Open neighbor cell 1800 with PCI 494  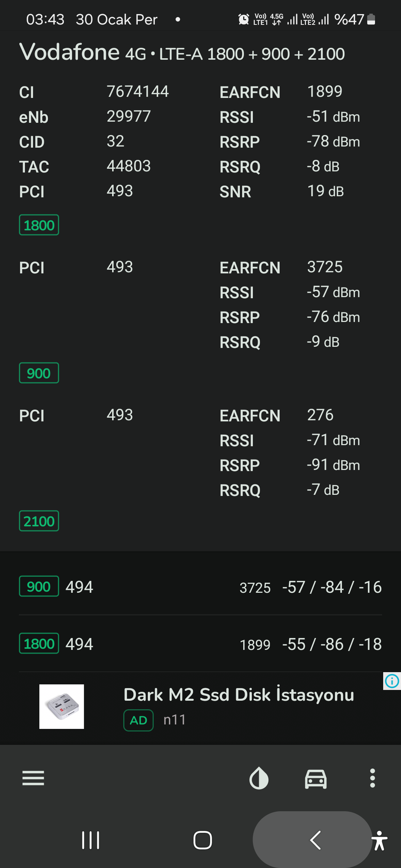pyautogui.click(x=200, y=644)
